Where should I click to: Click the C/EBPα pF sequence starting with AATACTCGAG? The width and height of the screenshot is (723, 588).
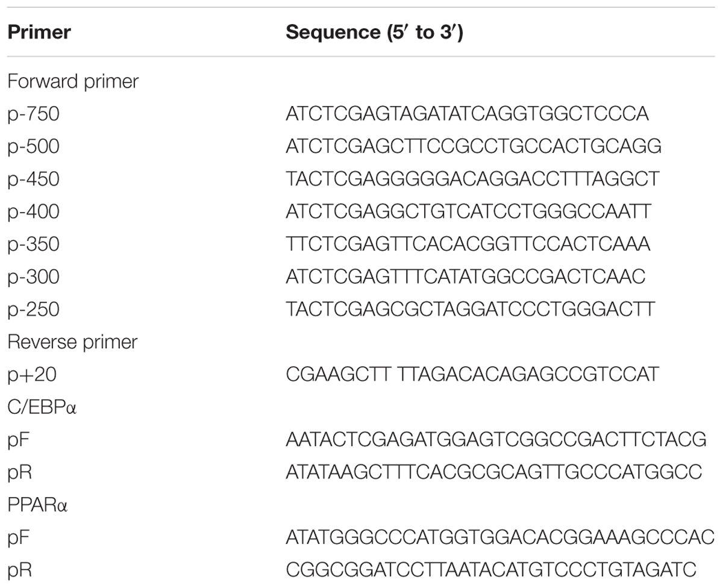click(x=496, y=439)
